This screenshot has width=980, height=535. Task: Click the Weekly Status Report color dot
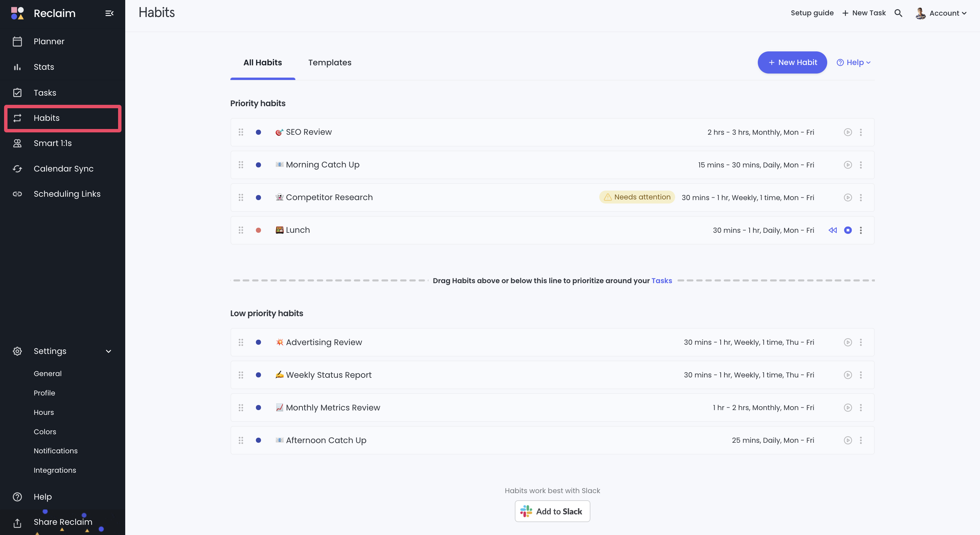pos(258,375)
